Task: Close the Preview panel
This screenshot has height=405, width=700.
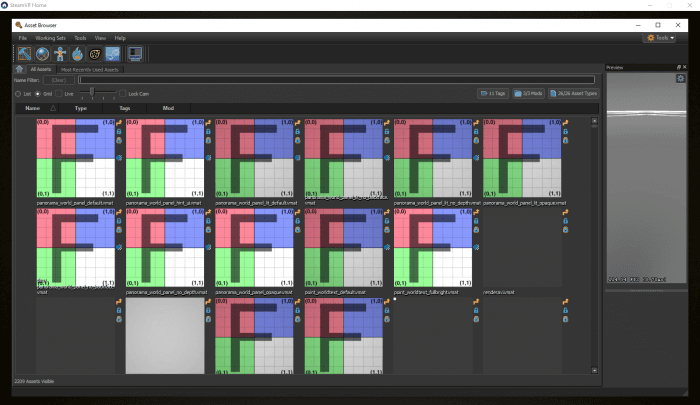Action: [x=684, y=67]
